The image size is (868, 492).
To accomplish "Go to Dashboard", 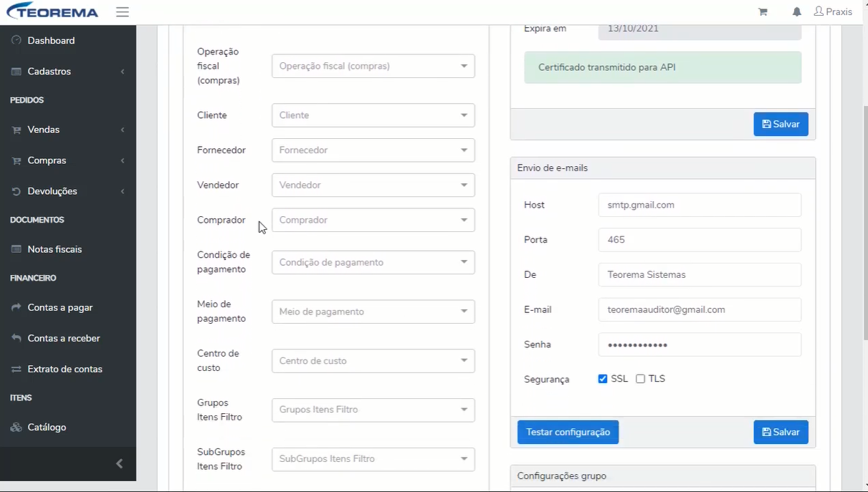I will pos(51,41).
